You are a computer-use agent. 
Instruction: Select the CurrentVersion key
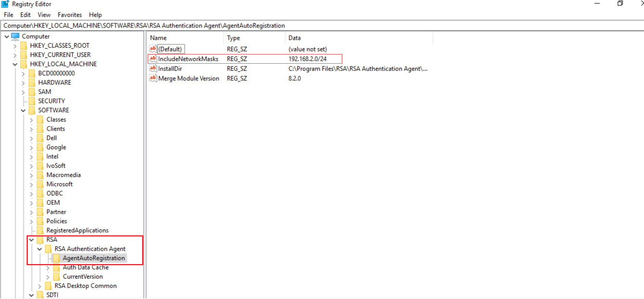tap(82, 276)
